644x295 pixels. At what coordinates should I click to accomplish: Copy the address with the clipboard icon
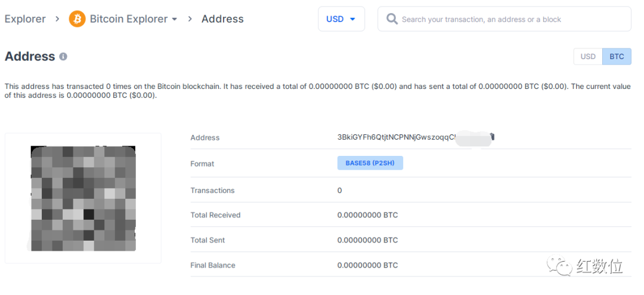pyautogui.click(x=493, y=137)
